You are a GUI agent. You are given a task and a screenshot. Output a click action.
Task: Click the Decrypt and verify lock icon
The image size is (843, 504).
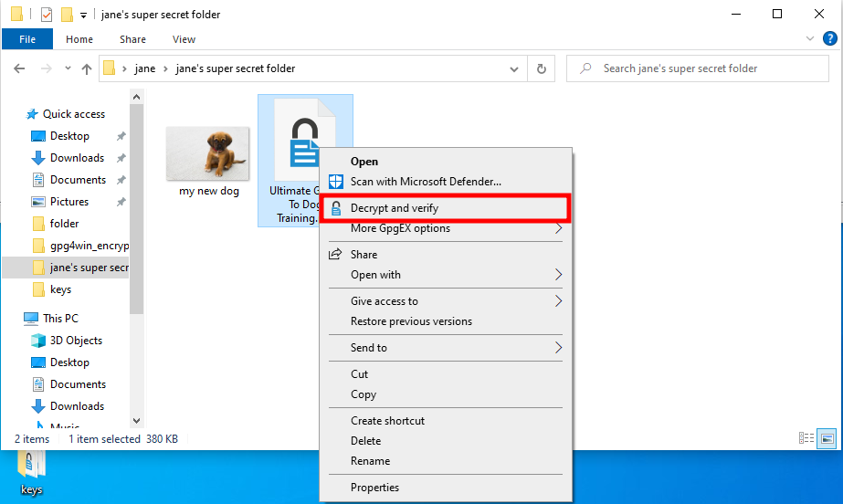336,208
